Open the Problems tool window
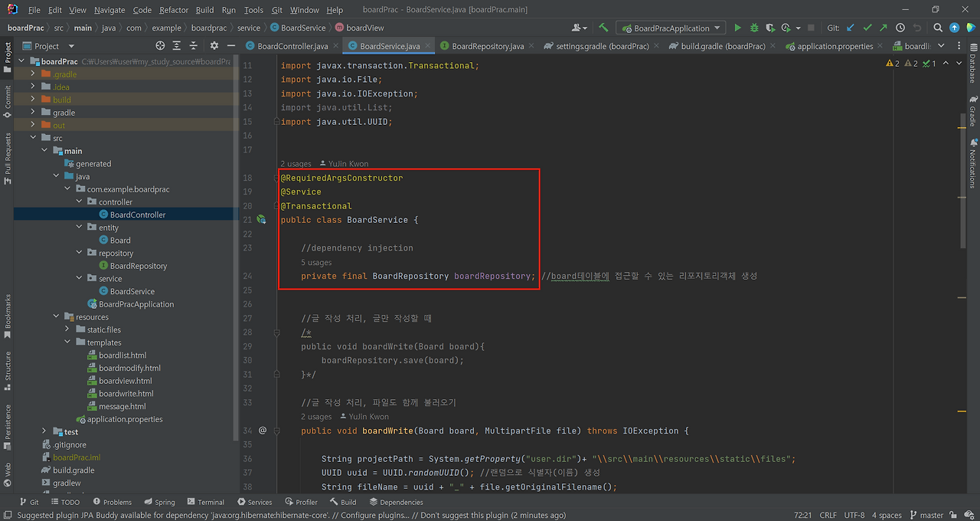 pyautogui.click(x=113, y=502)
